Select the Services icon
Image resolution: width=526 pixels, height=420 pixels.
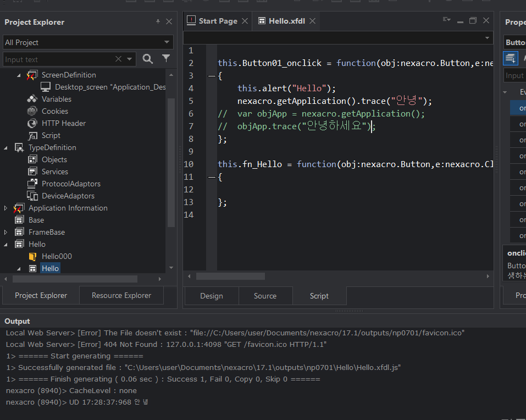tap(32, 172)
